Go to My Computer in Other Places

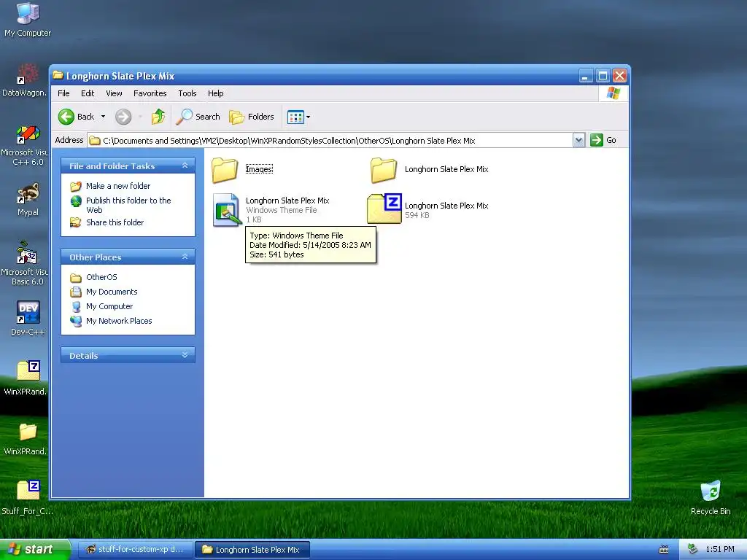(x=109, y=307)
